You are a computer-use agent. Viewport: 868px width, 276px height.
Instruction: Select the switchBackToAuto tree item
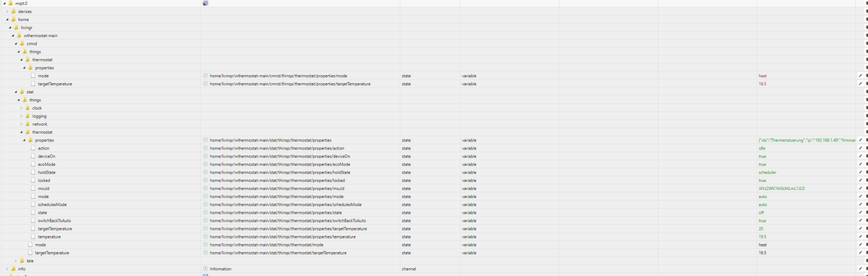(x=54, y=220)
